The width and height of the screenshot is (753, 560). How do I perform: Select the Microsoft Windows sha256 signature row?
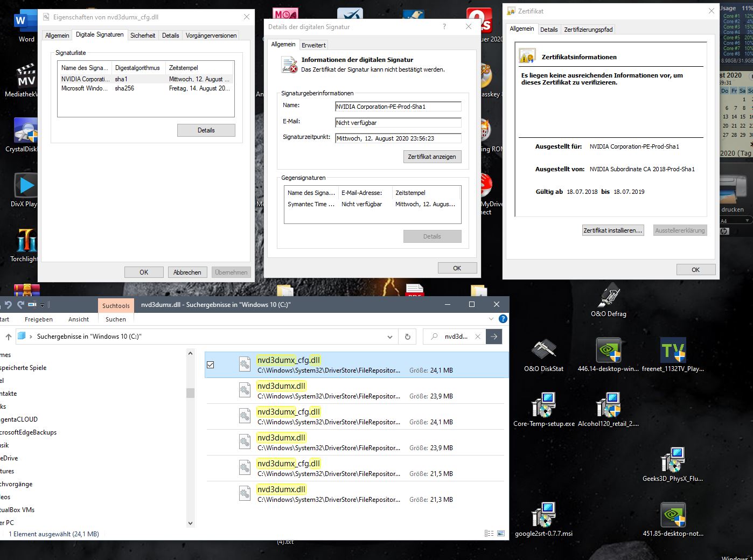(x=145, y=88)
